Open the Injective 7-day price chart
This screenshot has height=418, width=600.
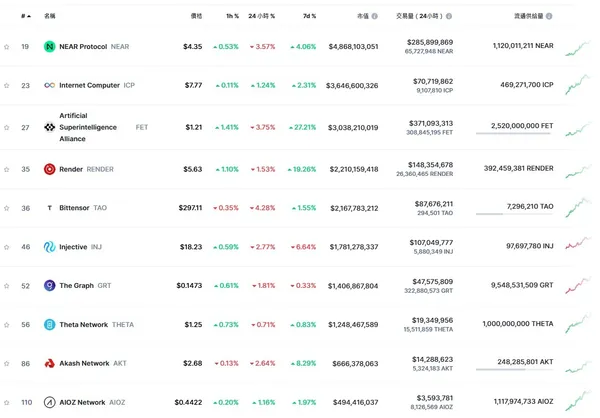coord(579,245)
